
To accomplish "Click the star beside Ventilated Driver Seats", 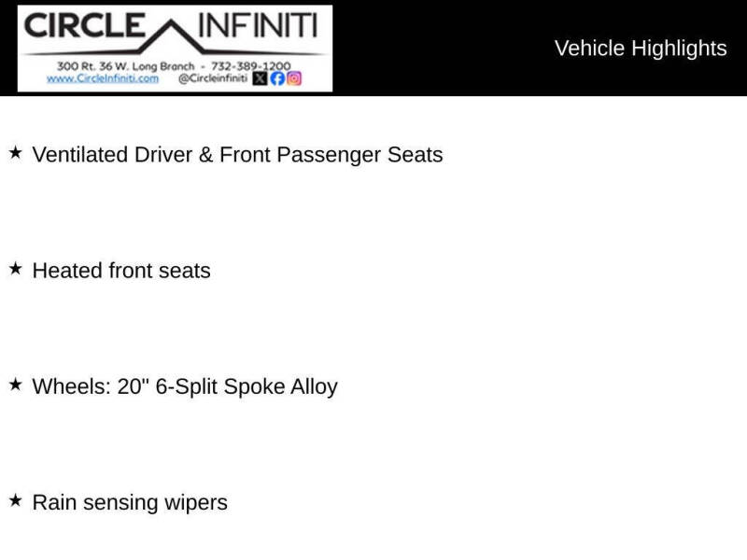I will pos(15,153).
